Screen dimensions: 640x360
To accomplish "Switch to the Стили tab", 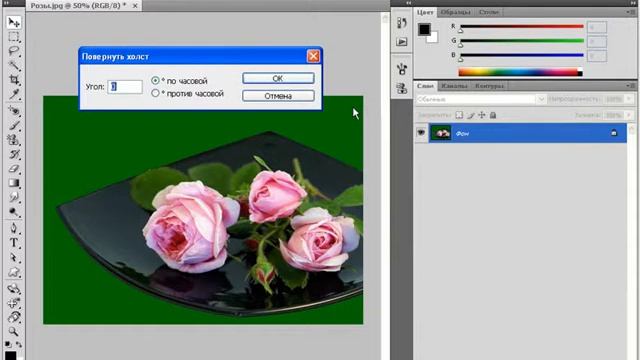I will pos(489,12).
